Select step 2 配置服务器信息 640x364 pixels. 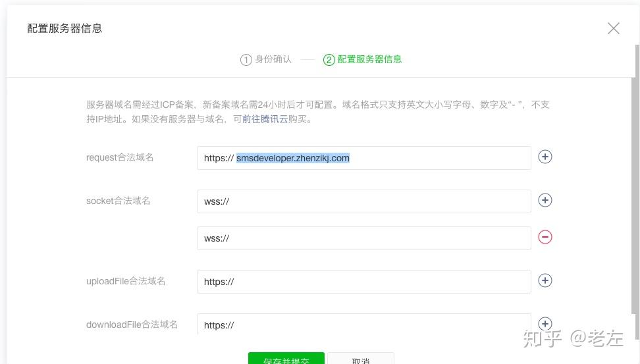(362, 60)
